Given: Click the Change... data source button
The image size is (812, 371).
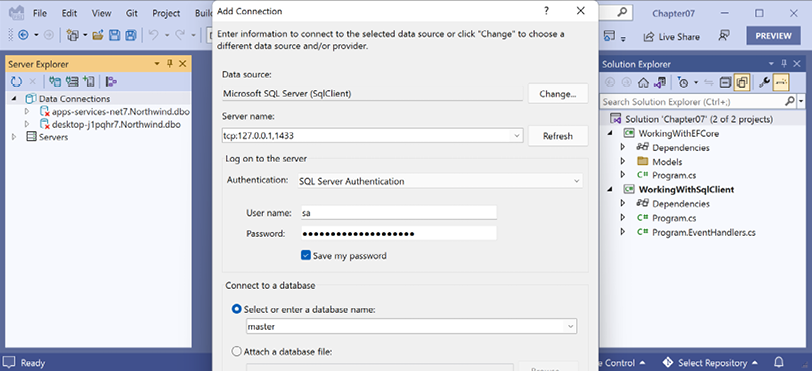Looking at the screenshot, I should [x=558, y=94].
